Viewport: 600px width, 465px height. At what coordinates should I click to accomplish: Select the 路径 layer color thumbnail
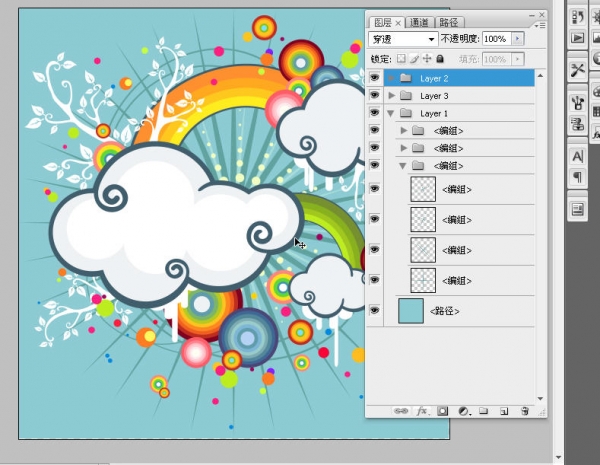[411, 311]
